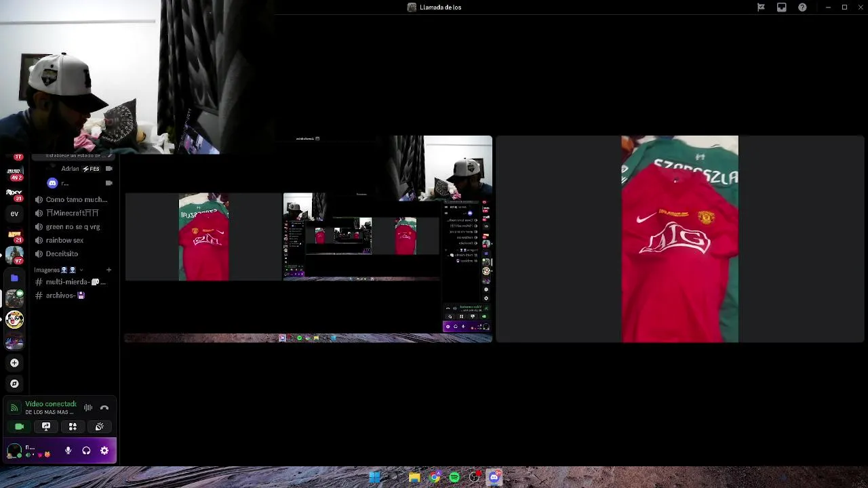Screen dimensions: 868x488
Task: Click the Video conectado status text
Action: 51,404
